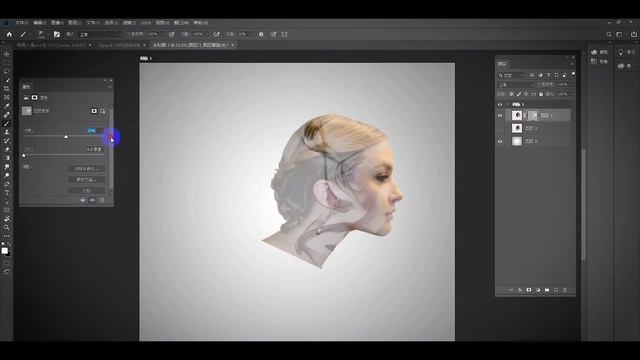Screen dimensions: 640x360
Task: Select the Type tool
Action: (7, 193)
